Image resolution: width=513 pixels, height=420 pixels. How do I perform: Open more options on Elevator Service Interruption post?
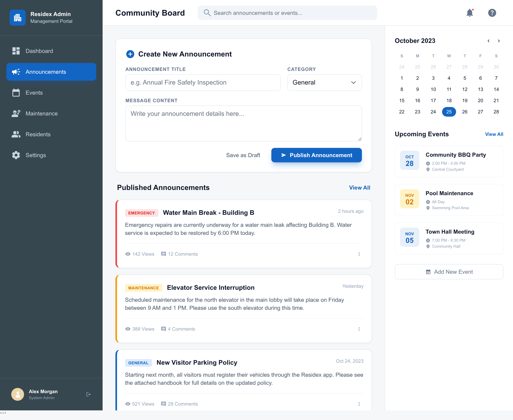359,329
